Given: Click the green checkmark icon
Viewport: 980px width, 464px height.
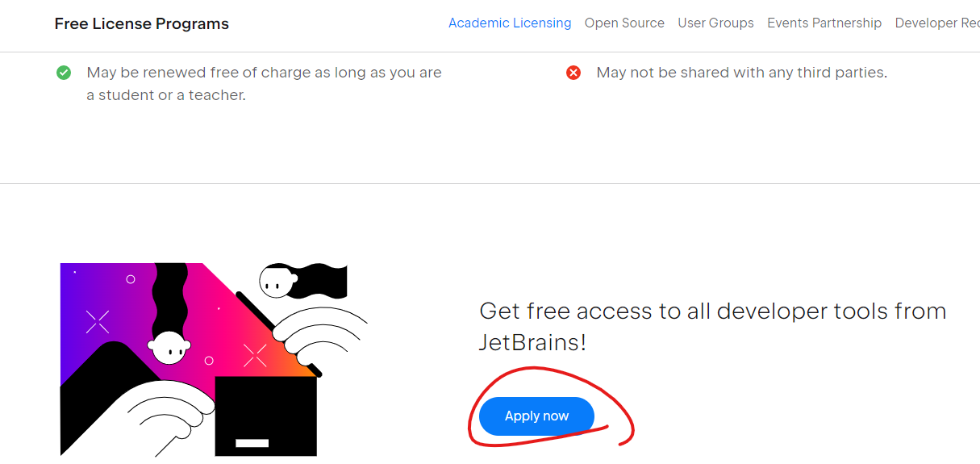Looking at the screenshot, I should pyautogui.click(x=64, y=73).
